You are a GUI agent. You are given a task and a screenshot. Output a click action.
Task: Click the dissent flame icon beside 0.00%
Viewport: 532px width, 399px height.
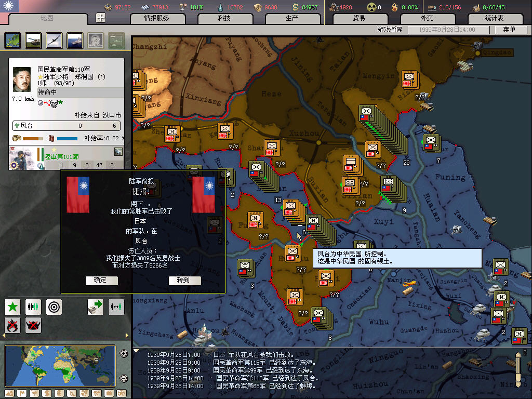pos(395,7)
